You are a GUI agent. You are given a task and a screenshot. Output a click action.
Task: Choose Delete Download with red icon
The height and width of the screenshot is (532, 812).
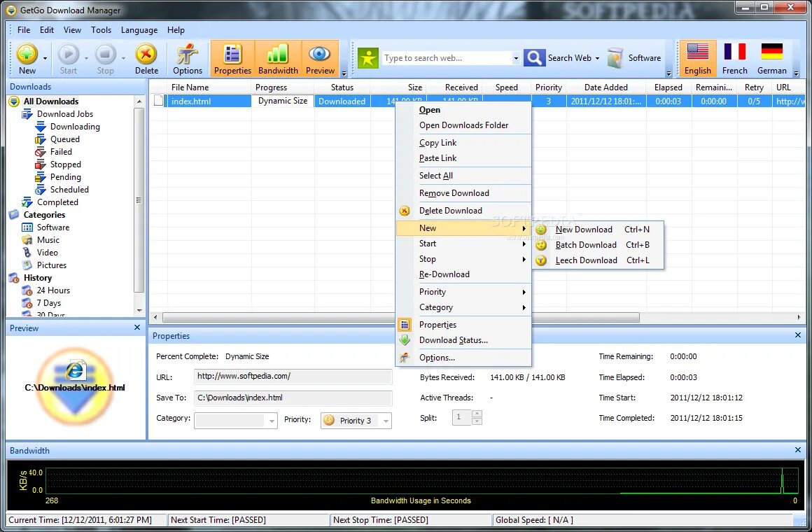tap(463, 210)
